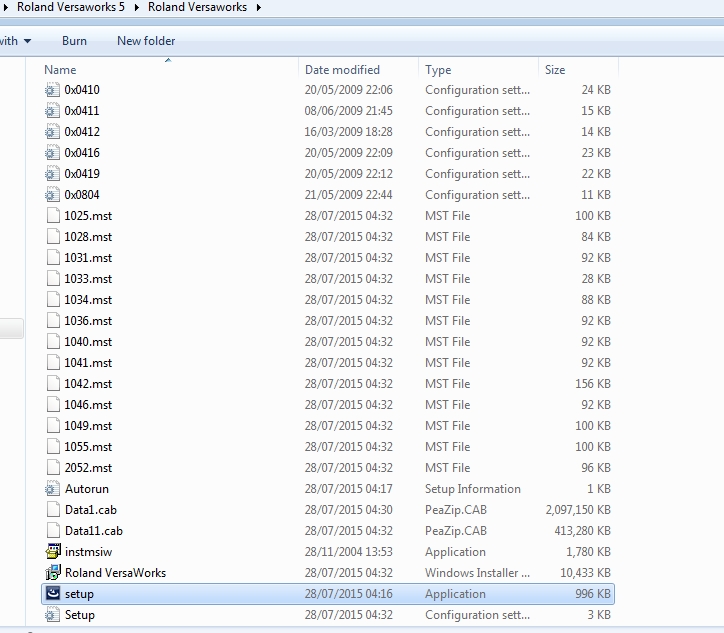Select the 2052.mst file icon
724x633 pixels.
tap(53, 468)
